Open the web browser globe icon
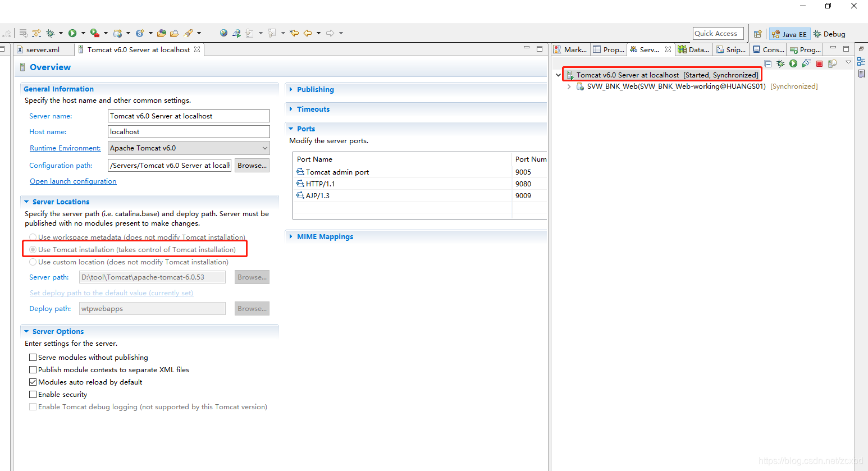 point(223,33)
